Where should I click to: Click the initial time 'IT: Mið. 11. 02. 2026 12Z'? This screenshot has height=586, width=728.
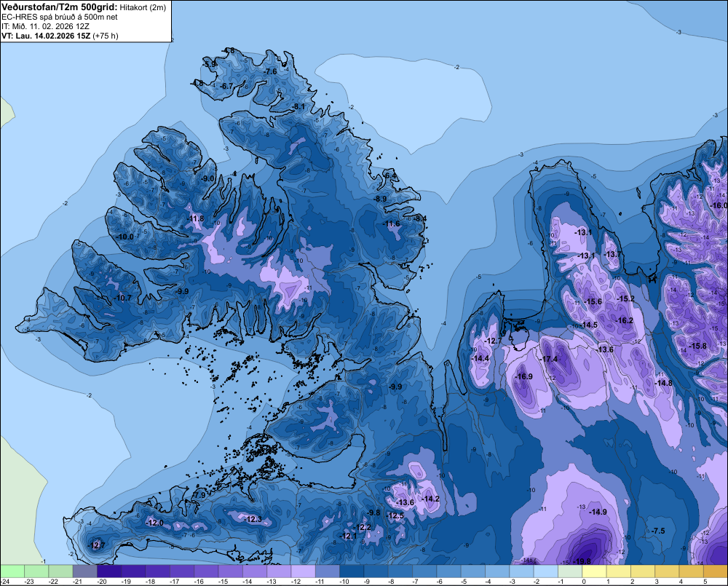(45, 26)
